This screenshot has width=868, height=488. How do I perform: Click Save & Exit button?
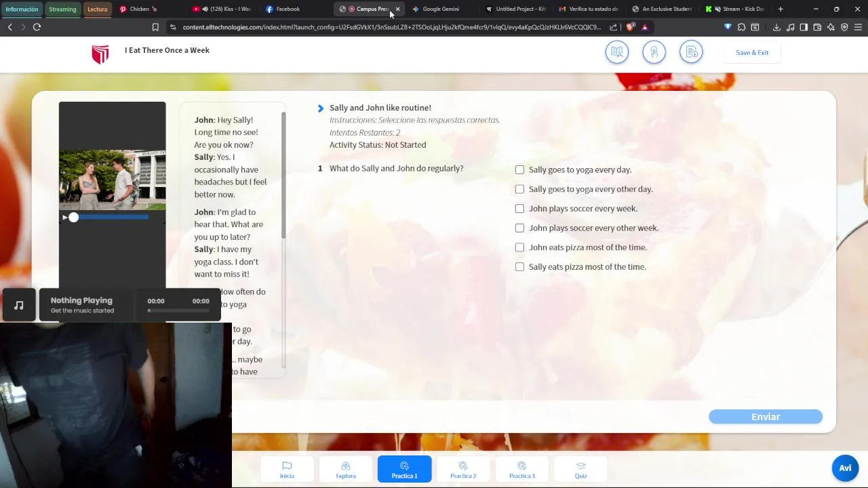(x=752, y=52)
